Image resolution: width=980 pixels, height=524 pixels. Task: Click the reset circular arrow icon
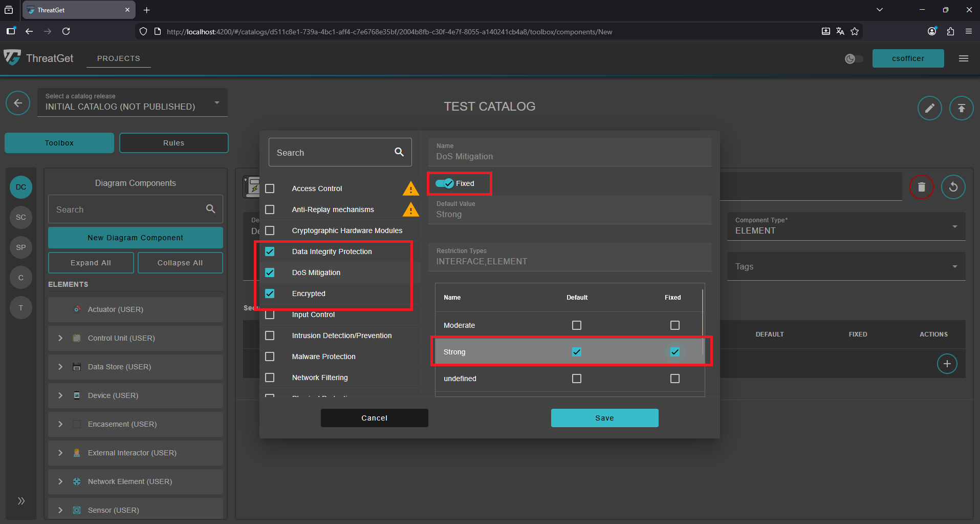[953, 187]
